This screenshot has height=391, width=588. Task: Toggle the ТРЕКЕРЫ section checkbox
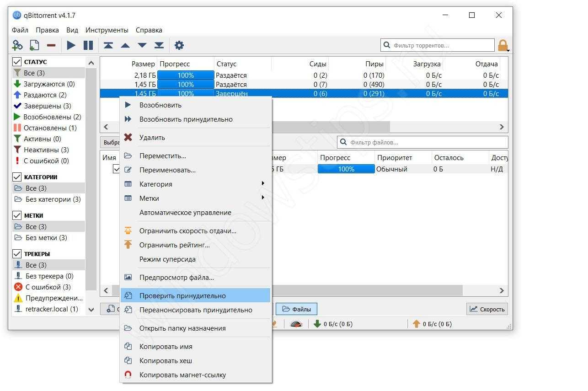pos(17,254)
